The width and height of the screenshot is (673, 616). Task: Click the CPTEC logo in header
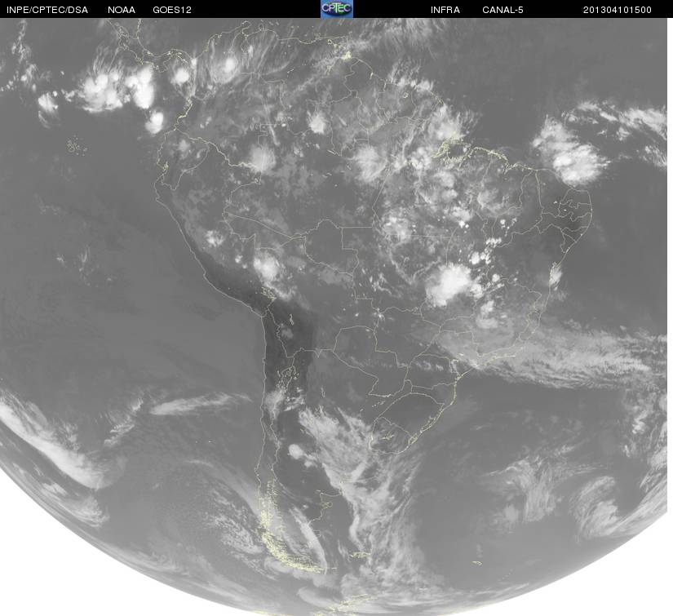click(336, 9)
